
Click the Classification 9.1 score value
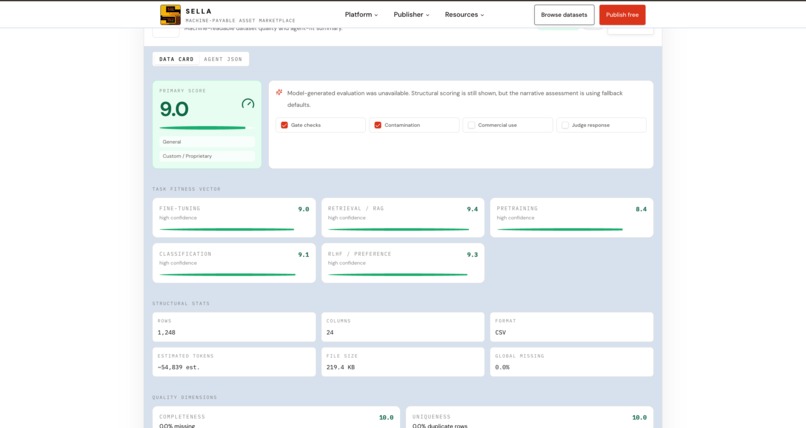303,254
